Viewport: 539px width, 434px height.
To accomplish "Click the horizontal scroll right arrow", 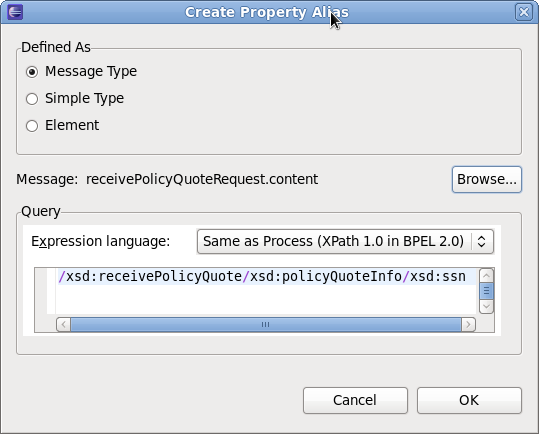I will 468,325.
